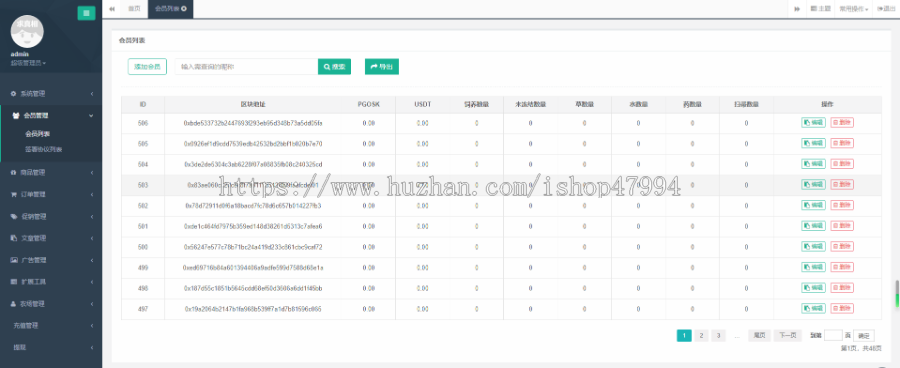The image size is (900, 368).
Task: Click the 区块地址 column header
Action: 253,104
